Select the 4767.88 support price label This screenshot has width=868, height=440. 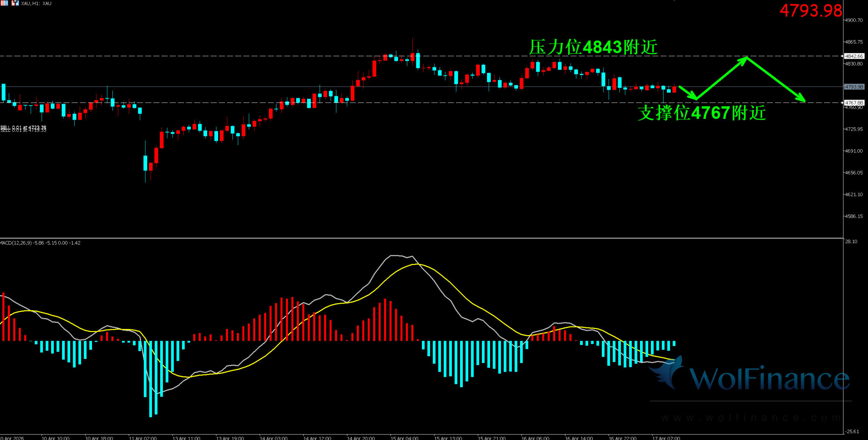[854, 103]
